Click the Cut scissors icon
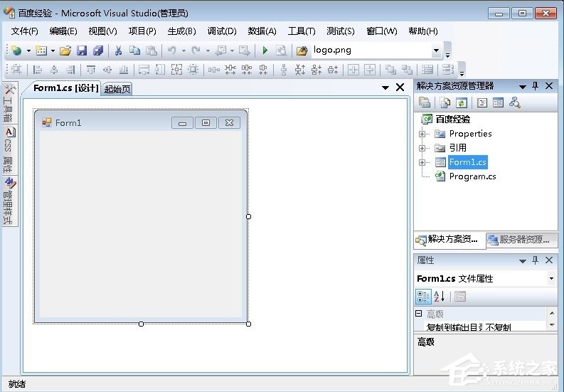 click(x=118, y=51)
